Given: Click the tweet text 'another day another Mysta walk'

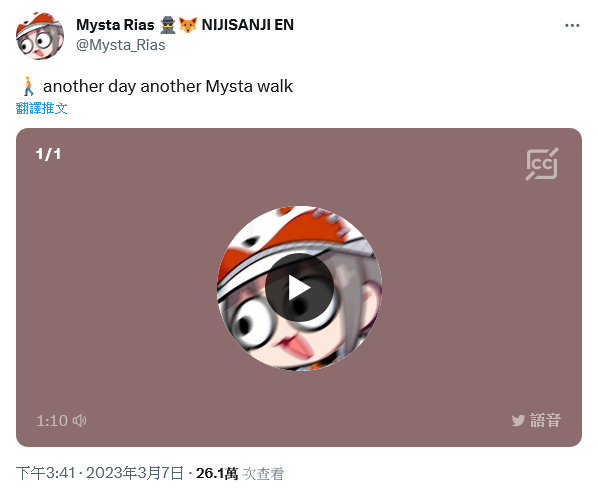Looking at the screenshot, I should pos(168,87).
